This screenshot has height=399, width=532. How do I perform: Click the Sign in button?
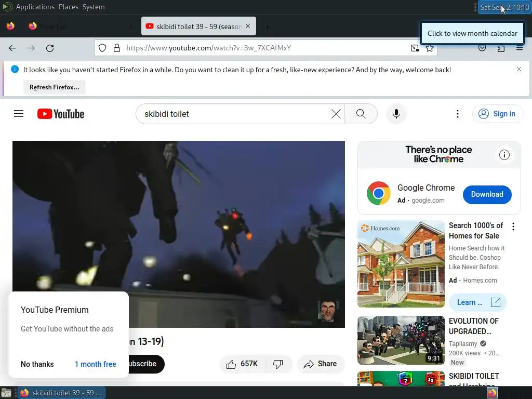497,114
